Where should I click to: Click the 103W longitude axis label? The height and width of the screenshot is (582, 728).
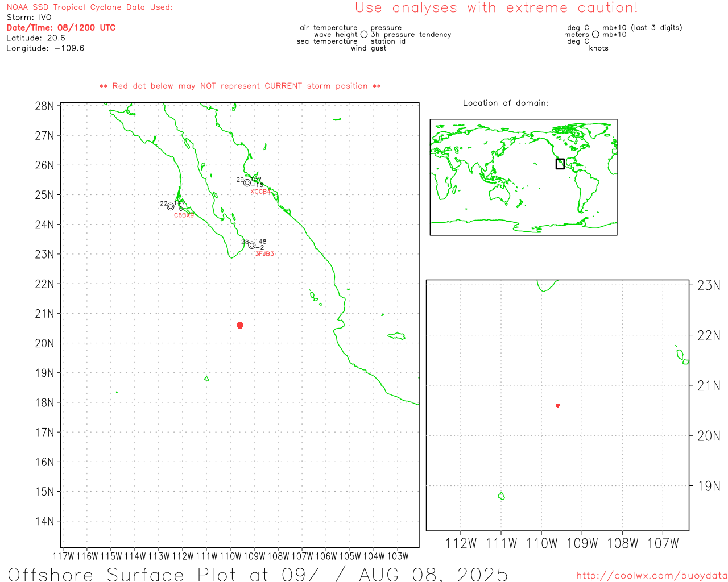point(398,556)
